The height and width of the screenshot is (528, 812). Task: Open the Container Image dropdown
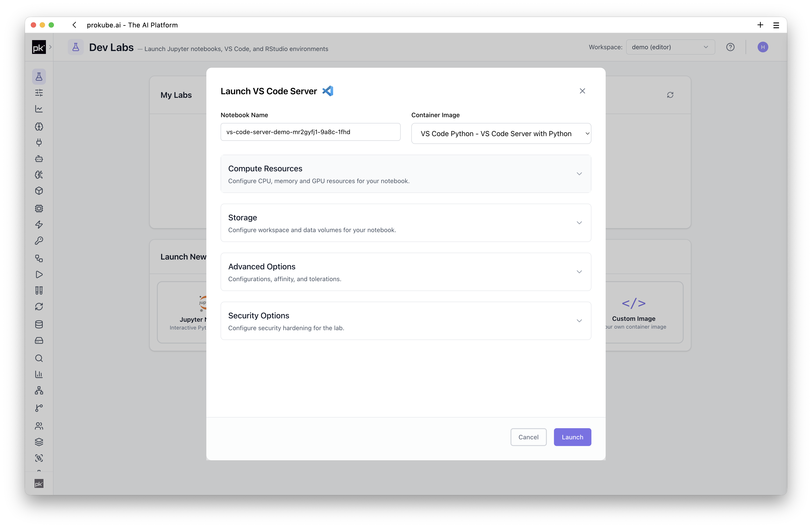point(501,133)
